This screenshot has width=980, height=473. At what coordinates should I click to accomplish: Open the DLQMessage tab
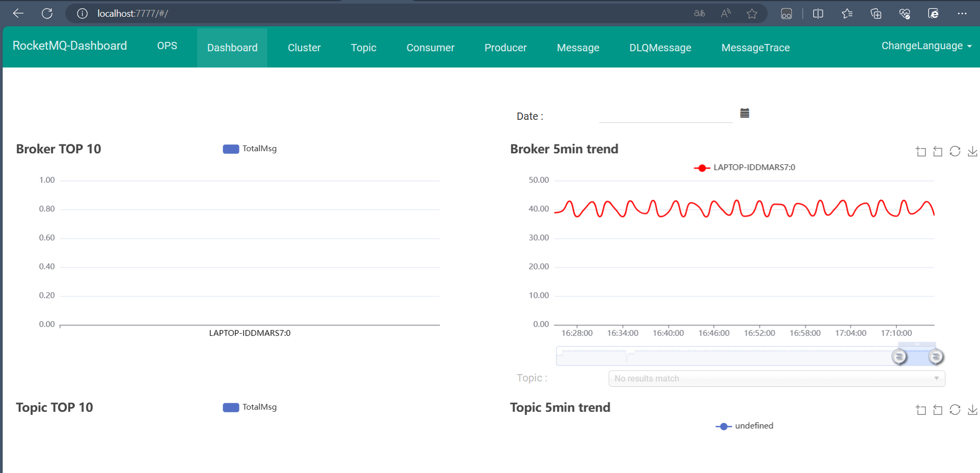(x=660, y=48)
